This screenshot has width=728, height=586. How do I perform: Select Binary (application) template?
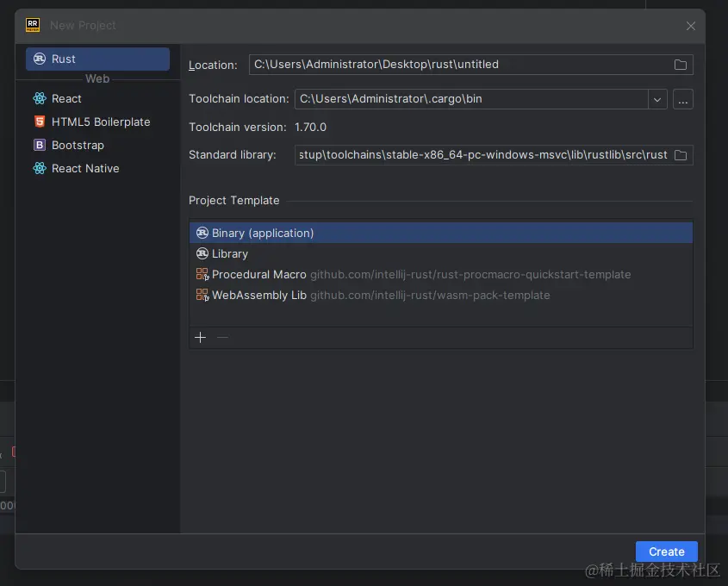point(441,233)
